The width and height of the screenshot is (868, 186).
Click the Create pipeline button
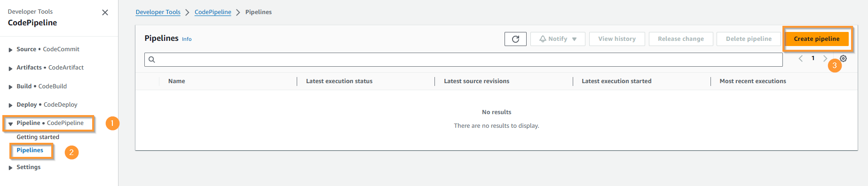click(817, 39)
